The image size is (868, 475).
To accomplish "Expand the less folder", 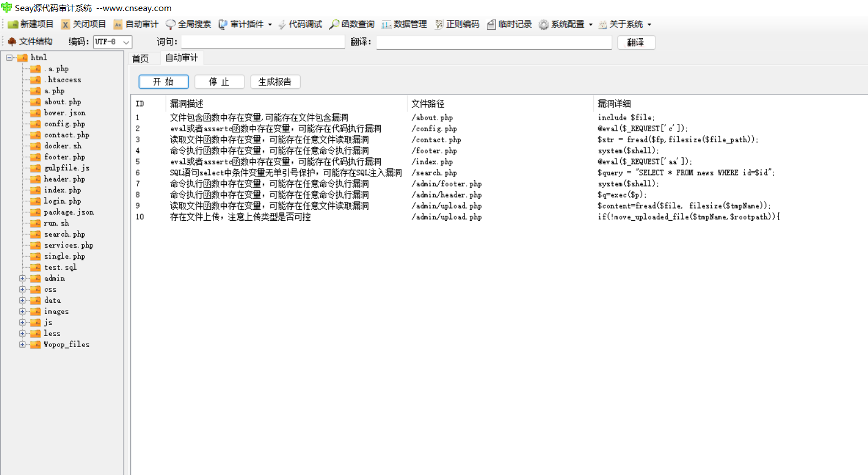I will tap(23, 333).
